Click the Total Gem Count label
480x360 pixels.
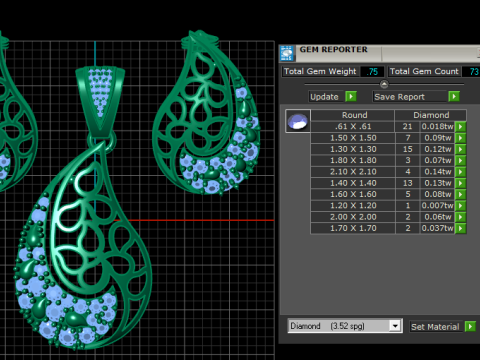[x=424, y=72]
